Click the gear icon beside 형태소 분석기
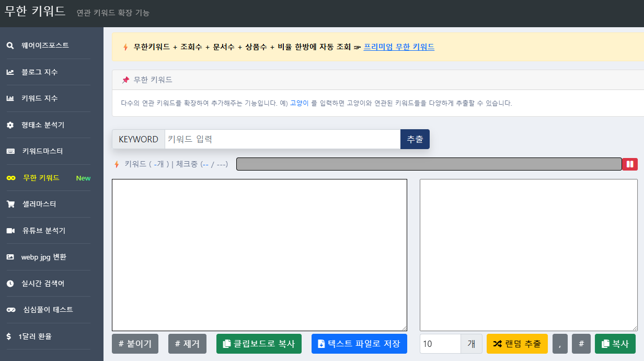The height and width of the screenshot is (361, 644). click(x=10, y=125)
